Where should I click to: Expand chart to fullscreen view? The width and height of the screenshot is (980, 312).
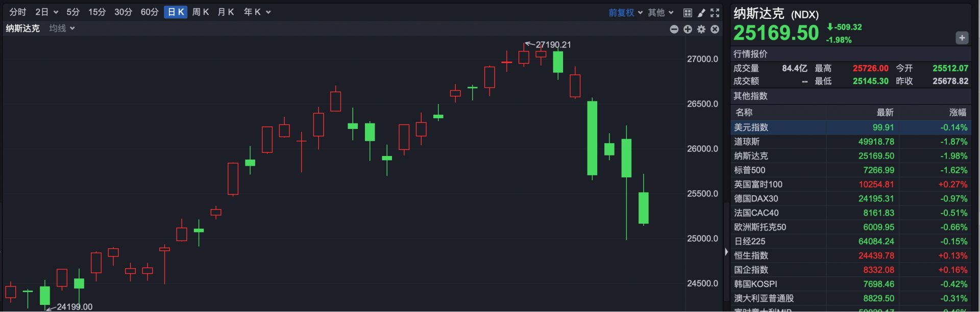click(x=715, y=12)
